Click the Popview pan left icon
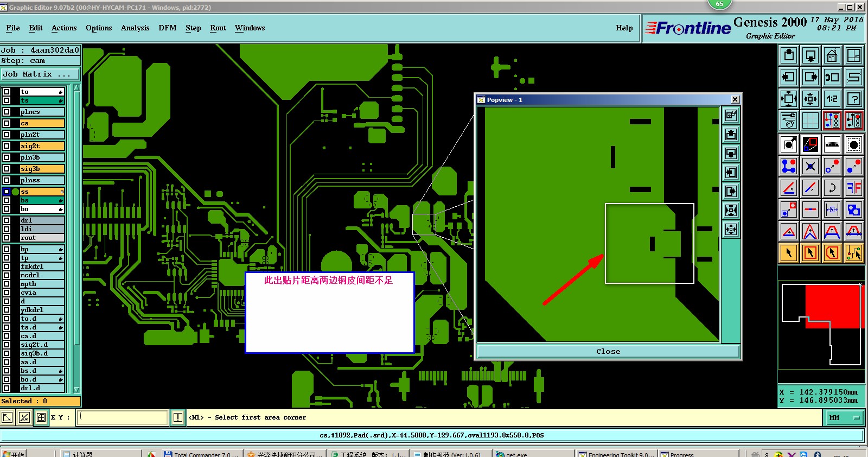 (x=731, y=173)
